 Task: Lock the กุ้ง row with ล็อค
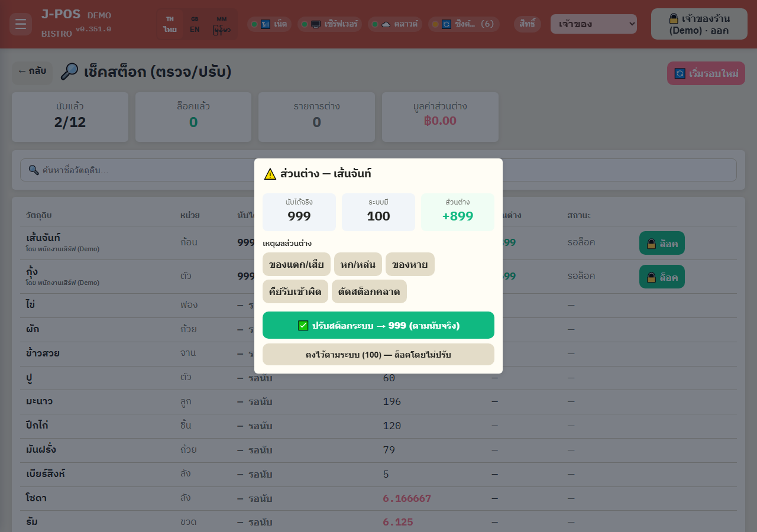pyautogui.click(x=662, y=277)
